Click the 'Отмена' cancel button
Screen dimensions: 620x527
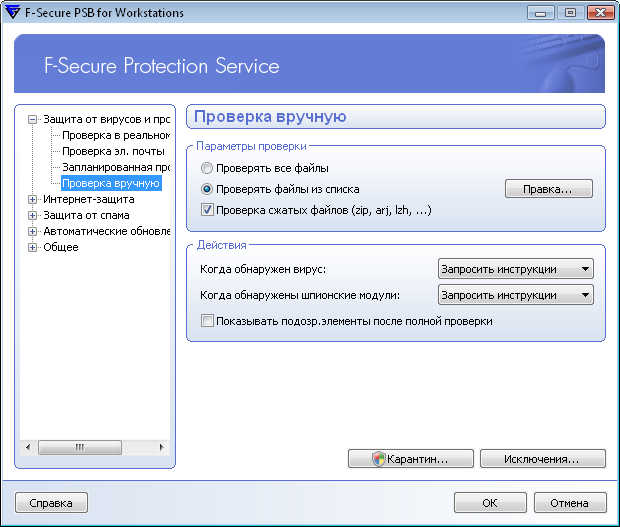570,502
